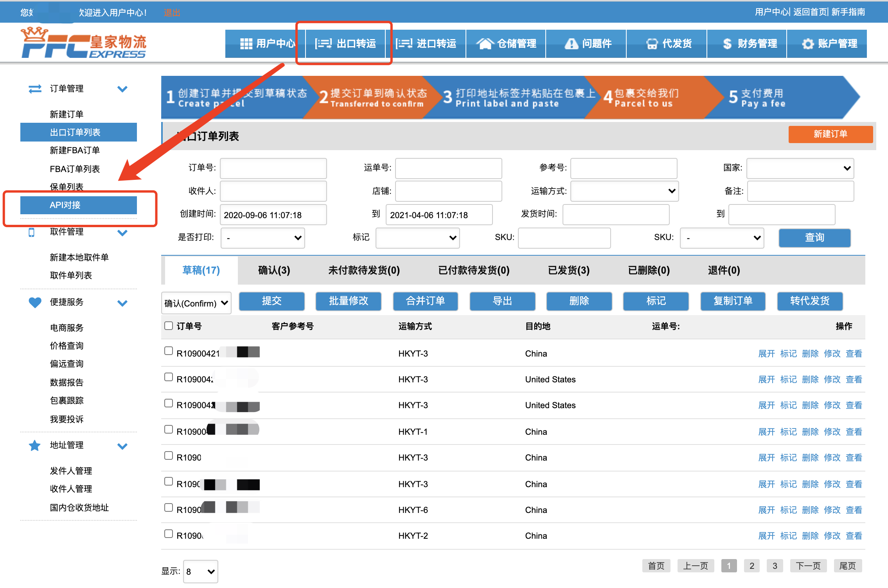Tick the checkbox for the HKYT-6 order row
This screenshot has width=888, height=588.
click(169, 507)
